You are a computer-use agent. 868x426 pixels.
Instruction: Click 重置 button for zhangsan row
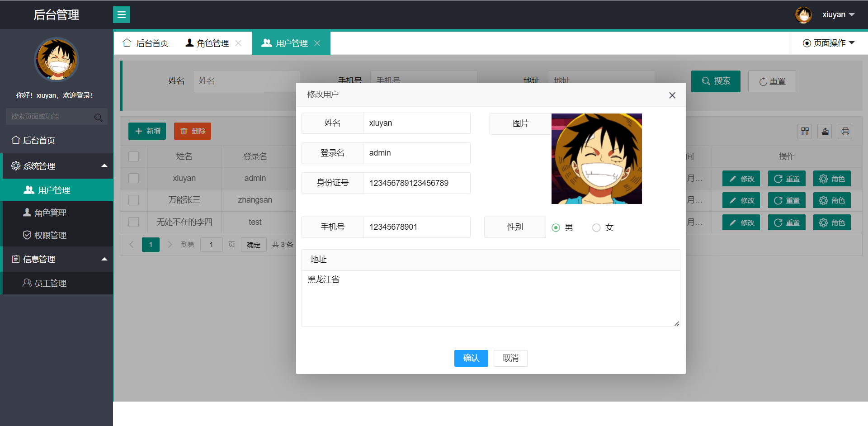coord(787,200)
